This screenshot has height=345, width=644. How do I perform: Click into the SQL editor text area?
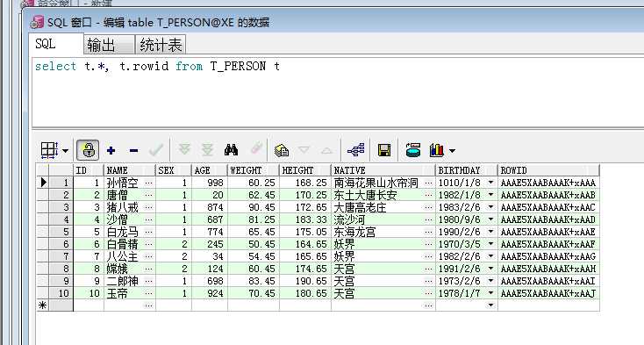(337, 92)
